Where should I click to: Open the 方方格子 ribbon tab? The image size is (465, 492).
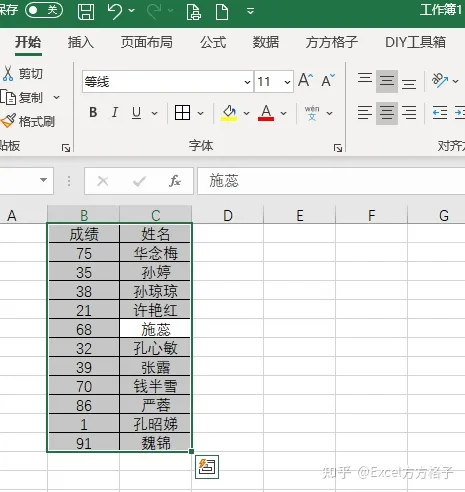click(x=332, y=42)
